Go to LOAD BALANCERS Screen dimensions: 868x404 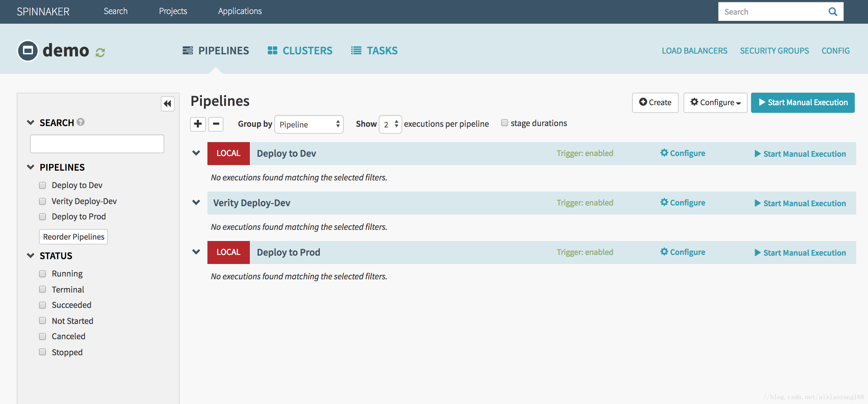point(694,51)
